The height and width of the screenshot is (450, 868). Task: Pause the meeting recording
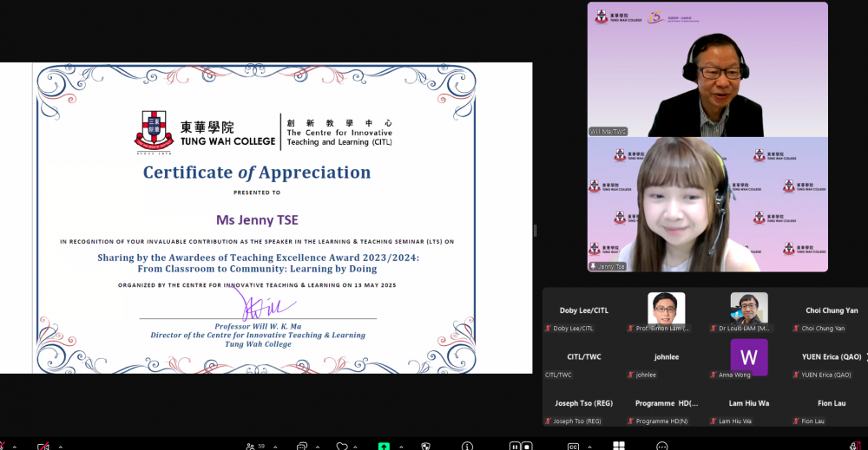pos(515,447)
